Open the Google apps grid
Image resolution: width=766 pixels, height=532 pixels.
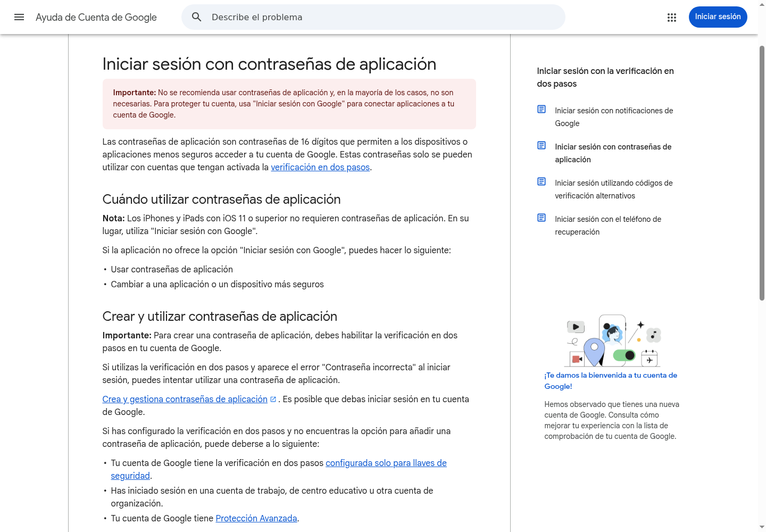672,17
